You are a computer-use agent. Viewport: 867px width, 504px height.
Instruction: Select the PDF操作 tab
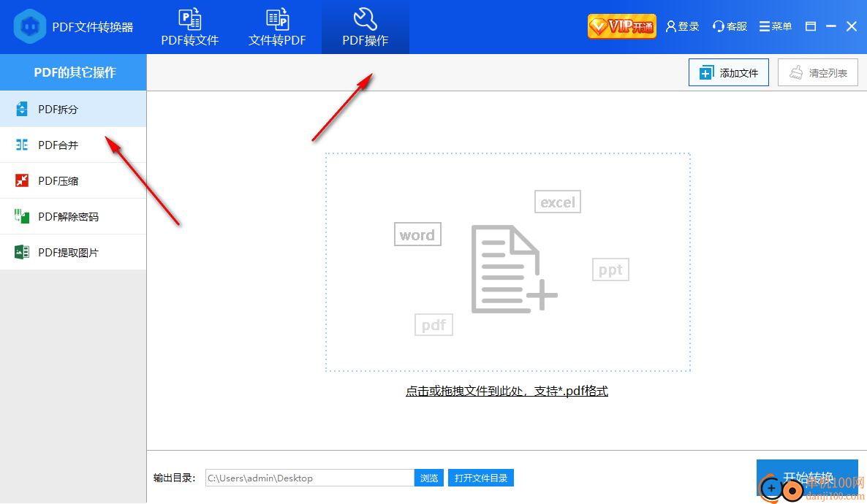pos(365,27)
